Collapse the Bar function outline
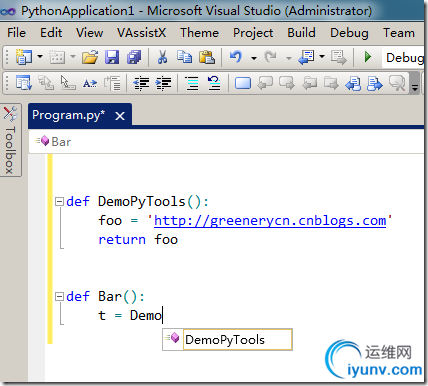This screenshot has width=428, height=386. point(59,296)
